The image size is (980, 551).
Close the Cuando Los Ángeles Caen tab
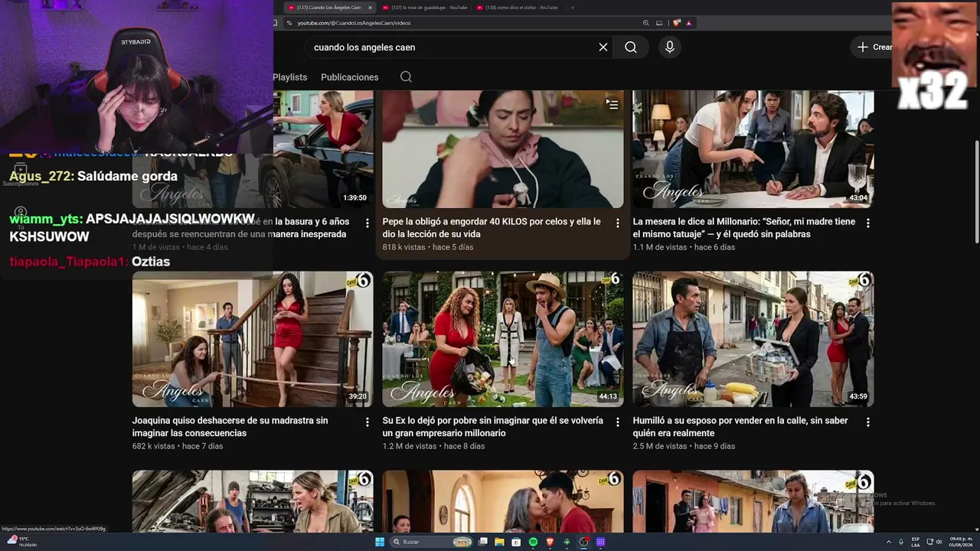click(x=371, y=8)
